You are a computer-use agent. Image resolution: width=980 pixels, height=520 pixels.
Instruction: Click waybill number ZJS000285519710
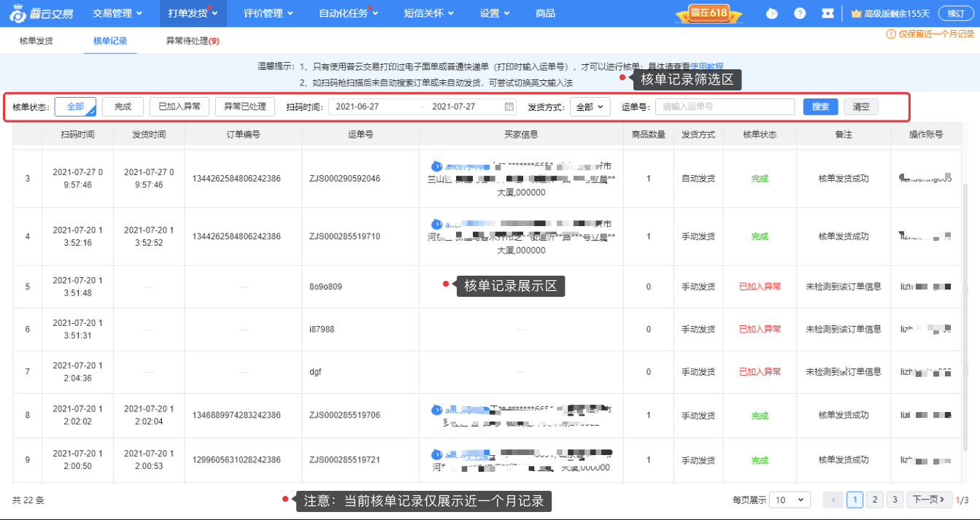tap(344, 236)
